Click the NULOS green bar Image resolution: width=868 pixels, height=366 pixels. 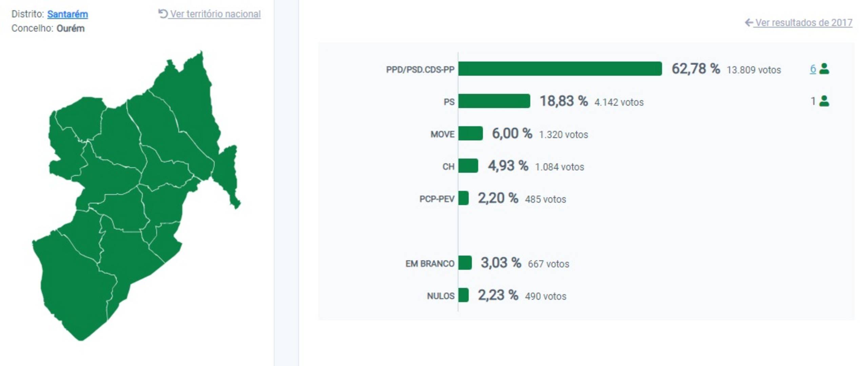tap(463, 295)
